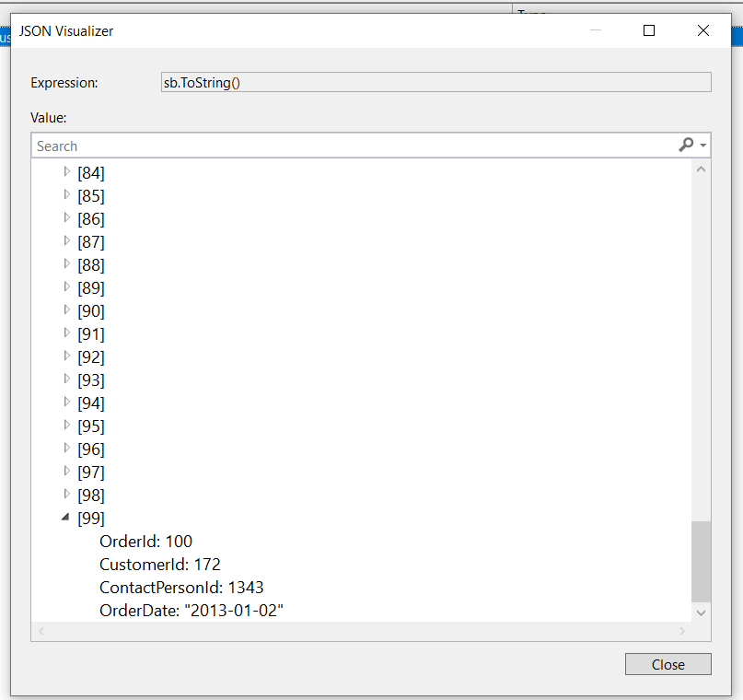Select the [90] tree item label
743x700 pixels.
coord(91,311)
